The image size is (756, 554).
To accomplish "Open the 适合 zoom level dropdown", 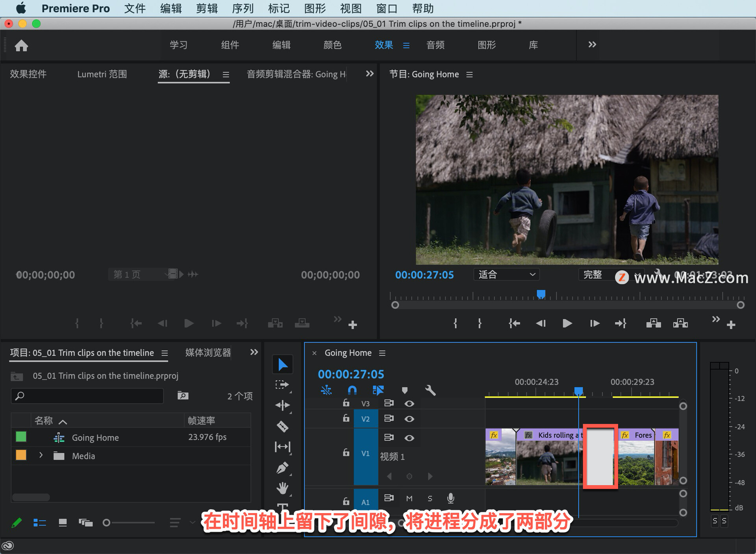I will tap(506, 275).
